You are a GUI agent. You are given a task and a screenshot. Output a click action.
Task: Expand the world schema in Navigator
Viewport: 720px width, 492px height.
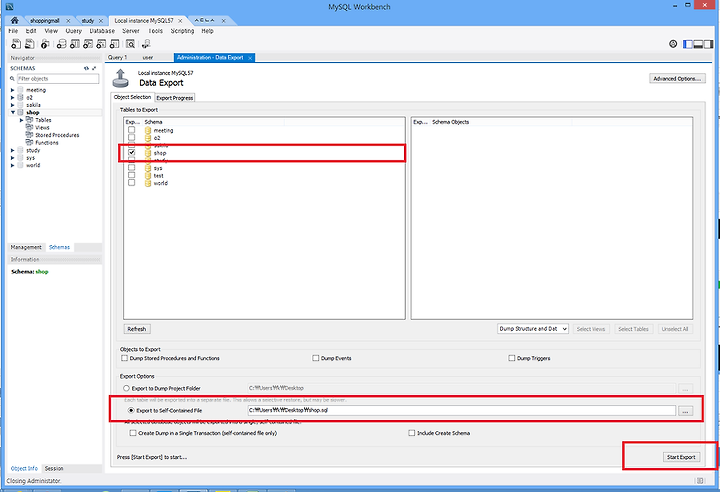point(12,165)
